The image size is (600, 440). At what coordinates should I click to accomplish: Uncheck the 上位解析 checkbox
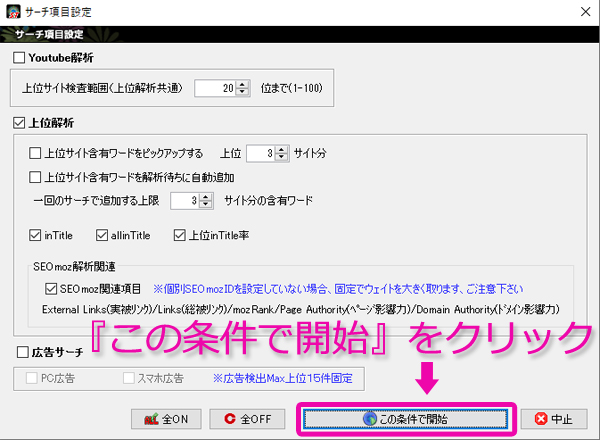[x=21, y=124]
